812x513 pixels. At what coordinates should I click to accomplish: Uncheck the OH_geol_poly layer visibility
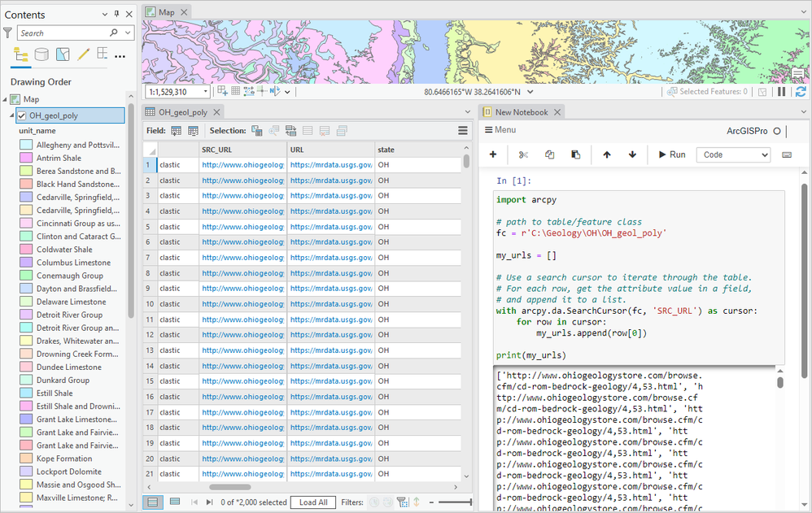22,115
